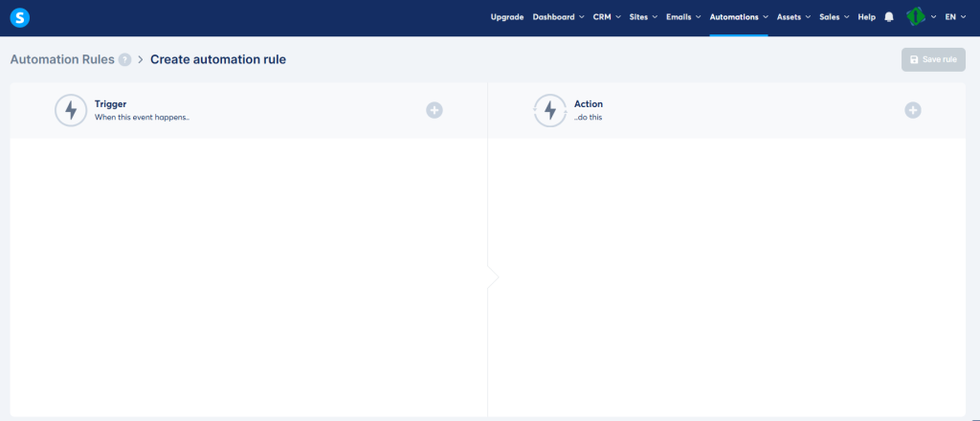Screen dimensions: 980x421
Task: Open the EN language selector
Action: (956, 17)
